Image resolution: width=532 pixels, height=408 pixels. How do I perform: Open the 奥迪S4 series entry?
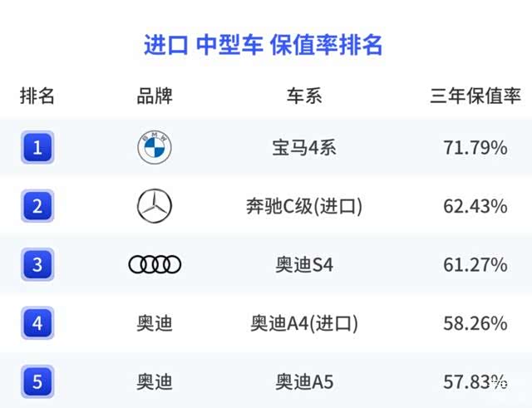pos(304,265)
